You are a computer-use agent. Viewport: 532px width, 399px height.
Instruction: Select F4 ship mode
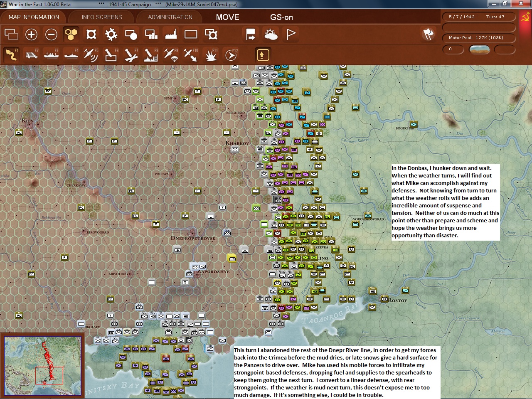tap(71, 54)
